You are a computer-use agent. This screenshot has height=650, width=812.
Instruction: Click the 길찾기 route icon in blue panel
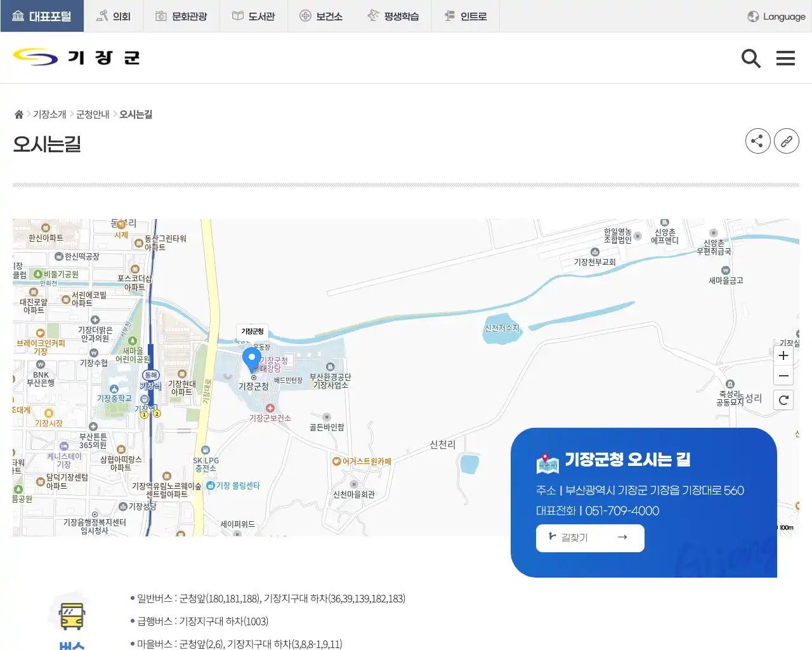[x=551, y=538]
